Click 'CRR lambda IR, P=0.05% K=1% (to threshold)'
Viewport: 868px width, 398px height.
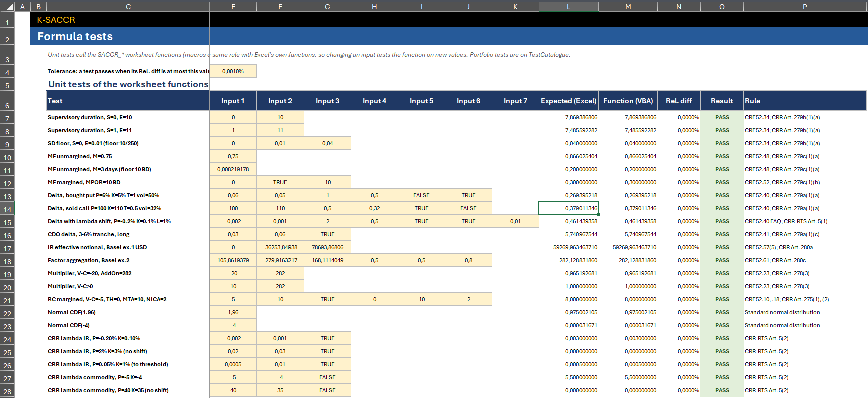[108, 364]
